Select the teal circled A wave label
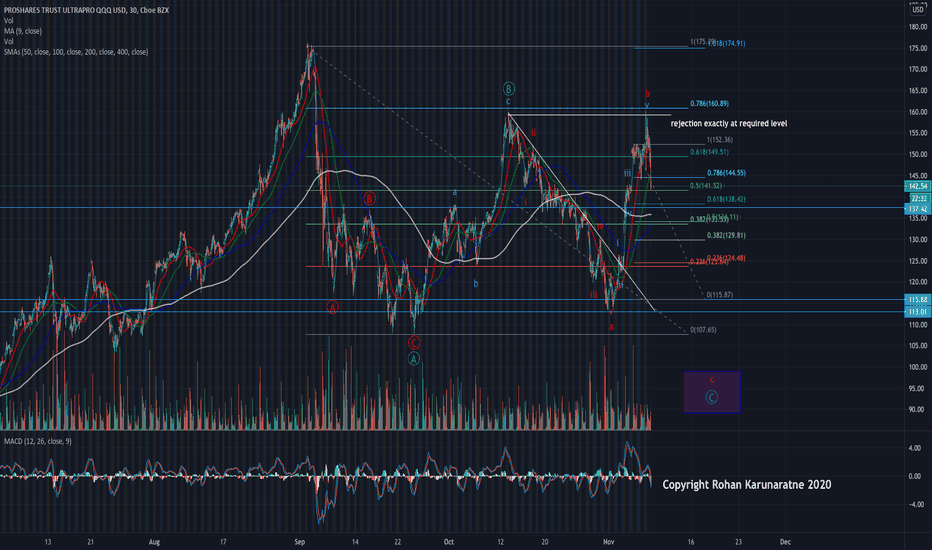The height and width of the screenshot is (550, 932). coord(414,359)
